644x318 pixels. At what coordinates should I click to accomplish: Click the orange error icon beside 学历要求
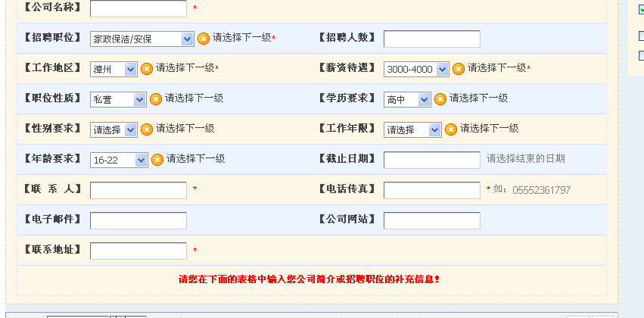[x=440, y=99]
